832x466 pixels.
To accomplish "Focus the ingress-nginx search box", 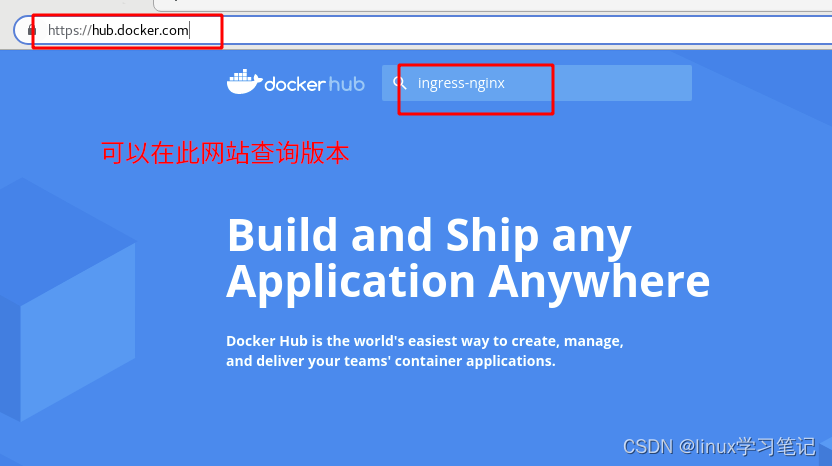I will 536,83.
